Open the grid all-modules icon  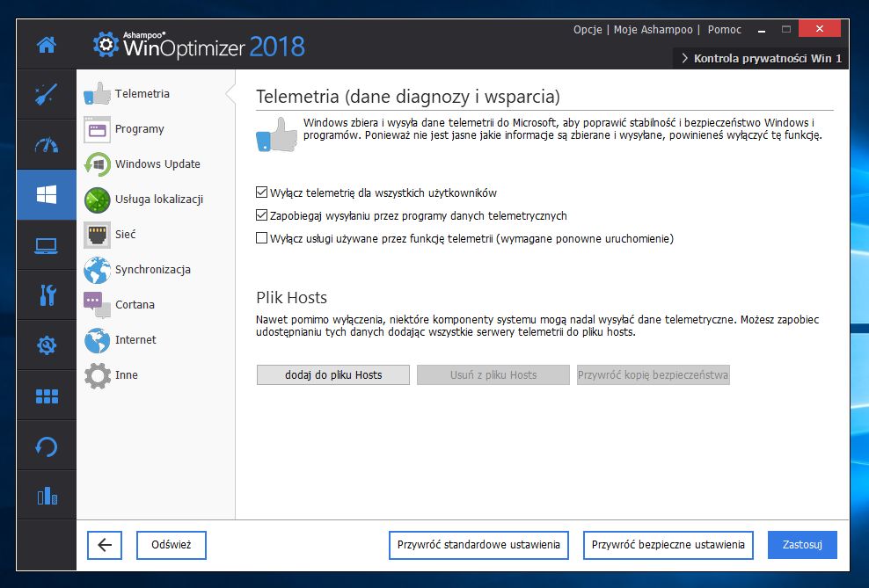(47, 396)
